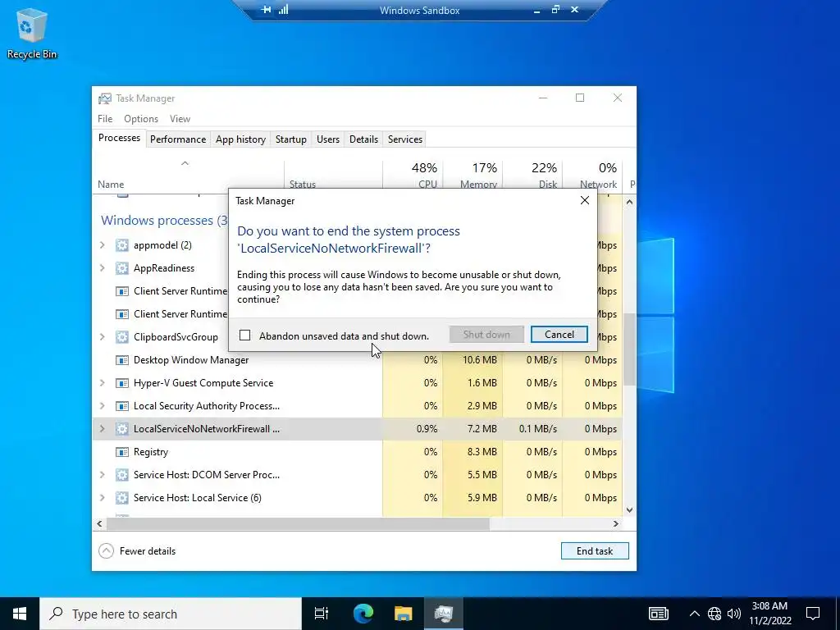
Task: Sort by the Network column header
Action: [x=592, y=175]
